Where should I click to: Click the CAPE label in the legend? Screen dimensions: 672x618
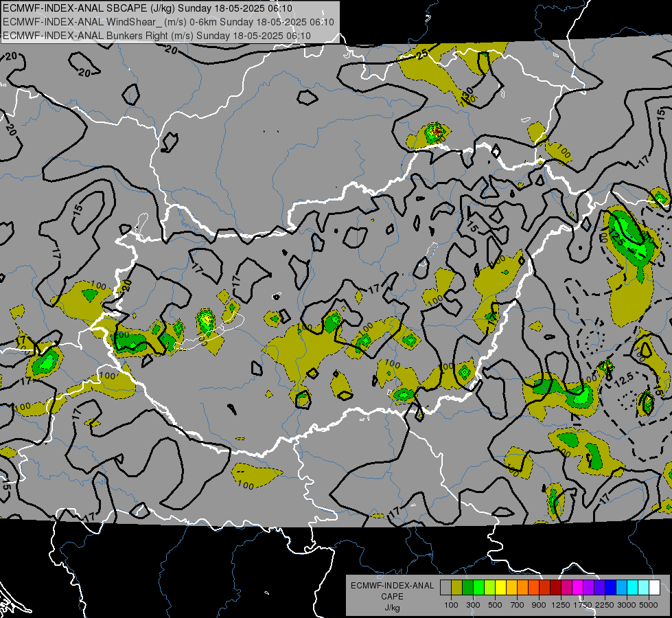pyautogui.click(x=392, y=597)
